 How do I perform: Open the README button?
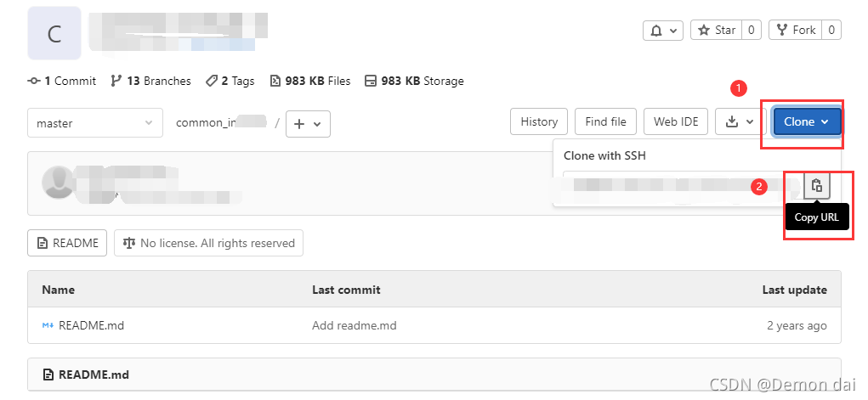coord(67,243)
